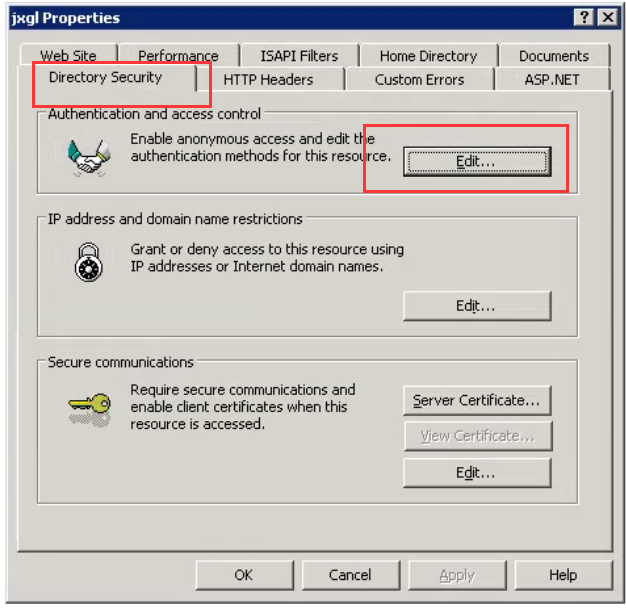This screenshot has width=626, height=609.
Task: Select the ISAPI Filters tab
Action: pos(299,56)
